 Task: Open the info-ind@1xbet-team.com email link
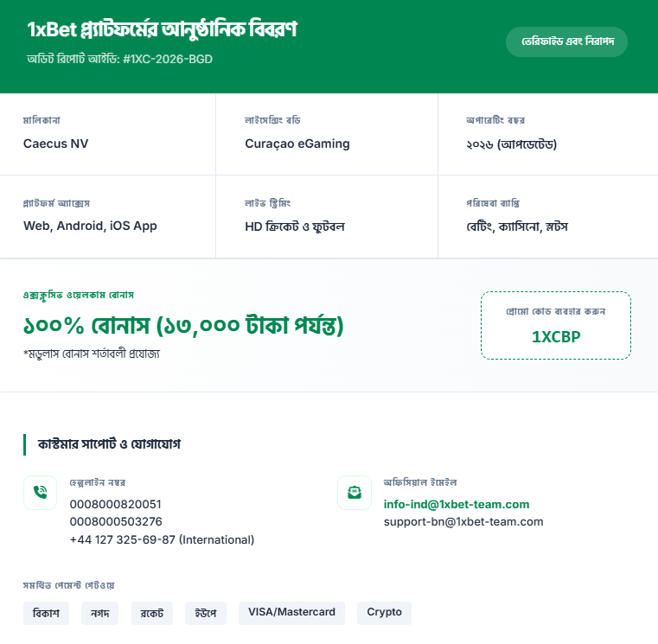point(457,504)
